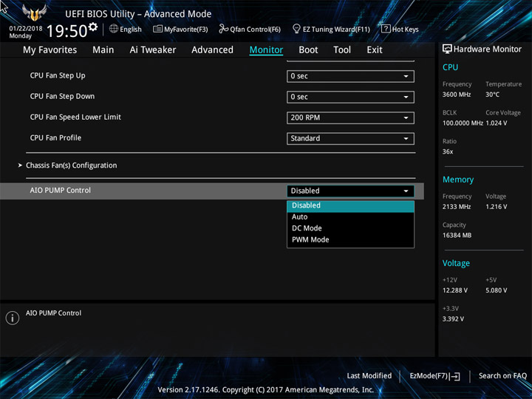Choose Disabled in the AIO pump list
The width and height of the screenshot is (532, 399).
pyautogui.click(x=350, y=206)
